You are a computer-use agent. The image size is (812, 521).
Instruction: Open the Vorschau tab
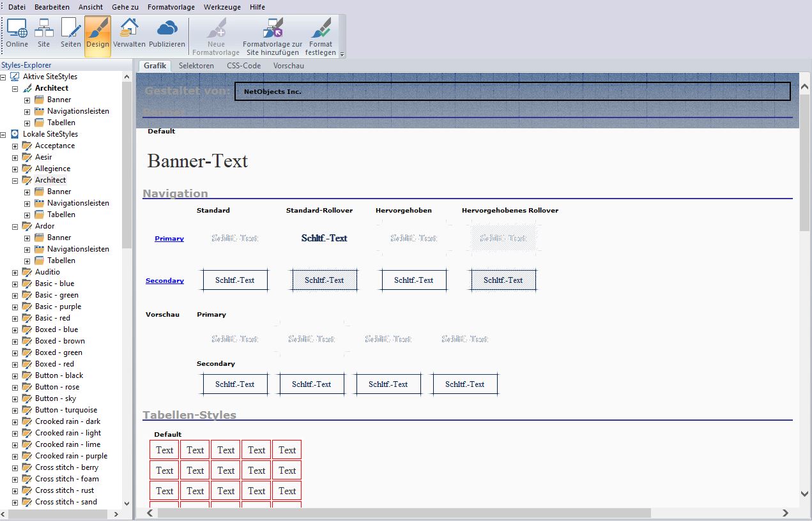(x=288, y=66)
